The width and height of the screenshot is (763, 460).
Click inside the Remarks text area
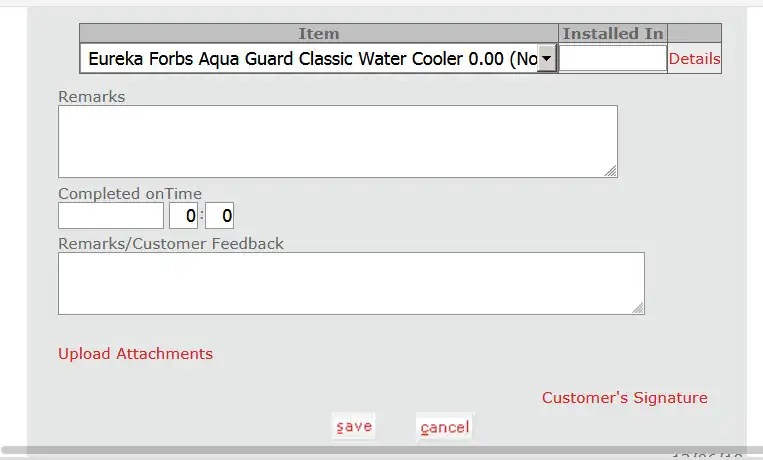(338, 142)
